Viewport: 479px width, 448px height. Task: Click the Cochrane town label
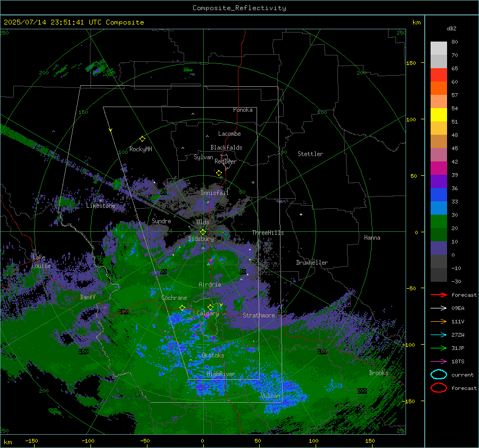pos(174,298)
